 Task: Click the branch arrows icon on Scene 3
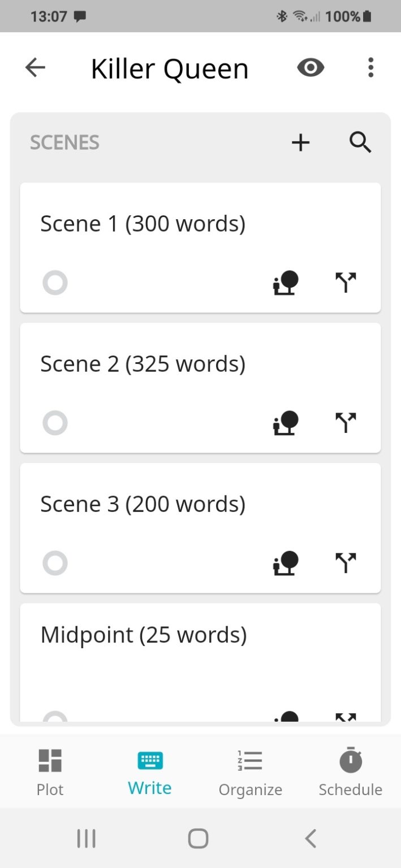[x=347, y=563]
